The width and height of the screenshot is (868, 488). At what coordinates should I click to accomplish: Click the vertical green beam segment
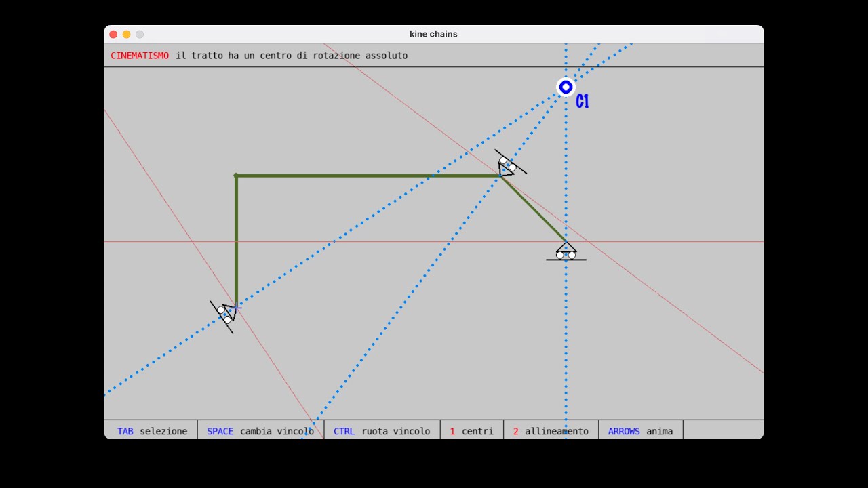[x=236, y=241]
